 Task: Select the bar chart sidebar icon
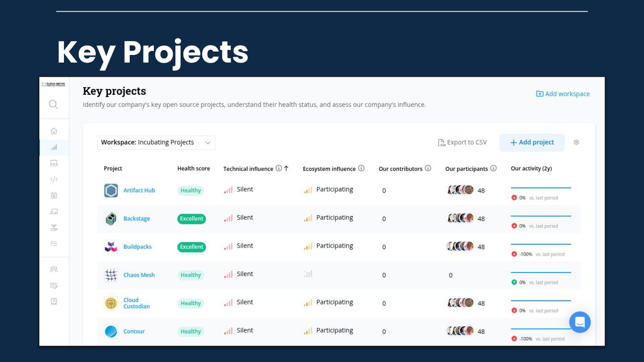tap(54, 147)
